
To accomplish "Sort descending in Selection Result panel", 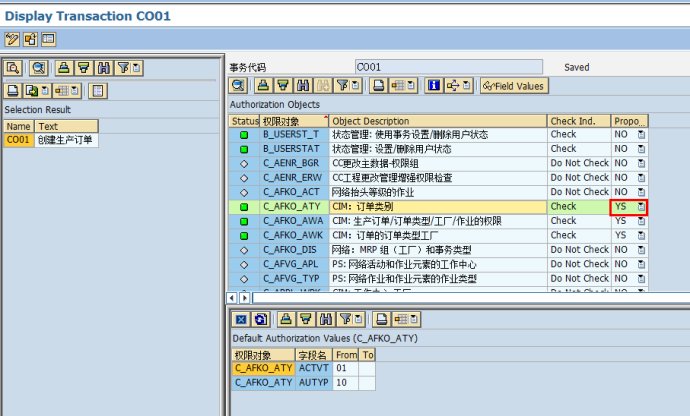I will click(84, 68).
